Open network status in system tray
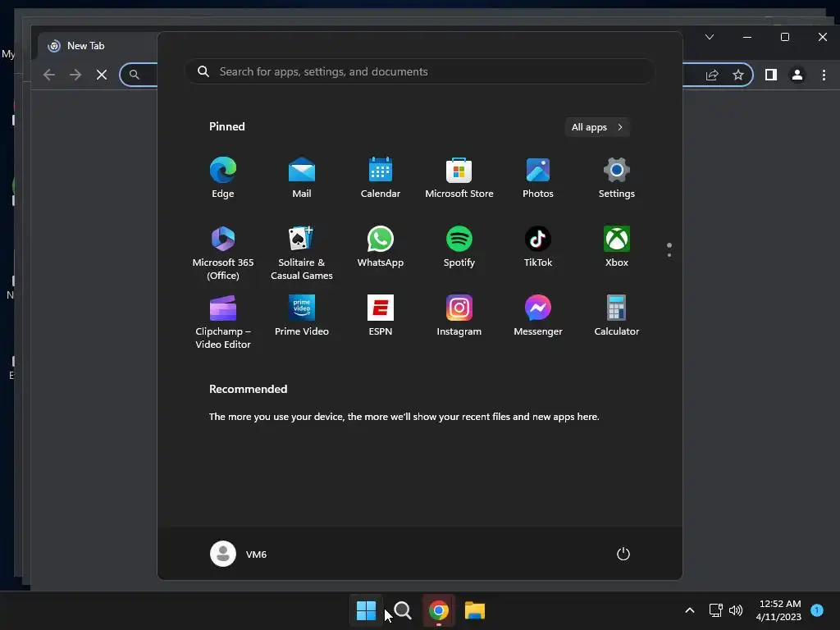Image resolution: width=840 pixels, height=630 pixels. [x=715, y=610]
